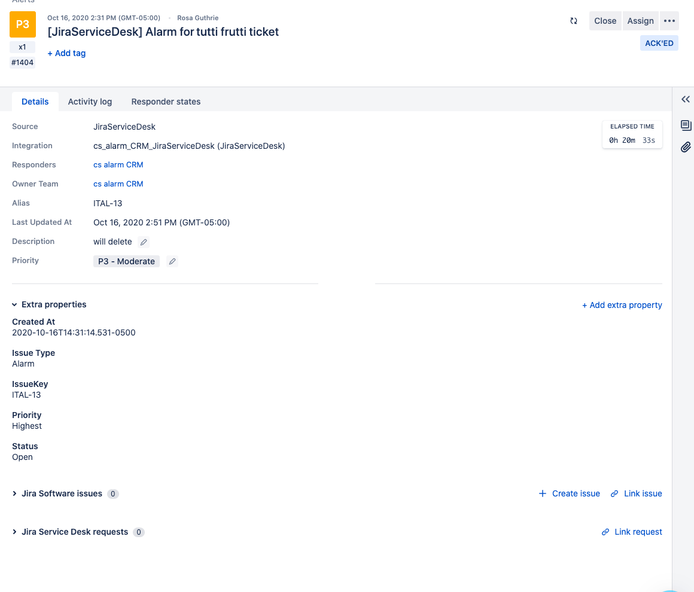694x592 pixels.
Task: Click the Create issue link text
Action: point(576,493)
